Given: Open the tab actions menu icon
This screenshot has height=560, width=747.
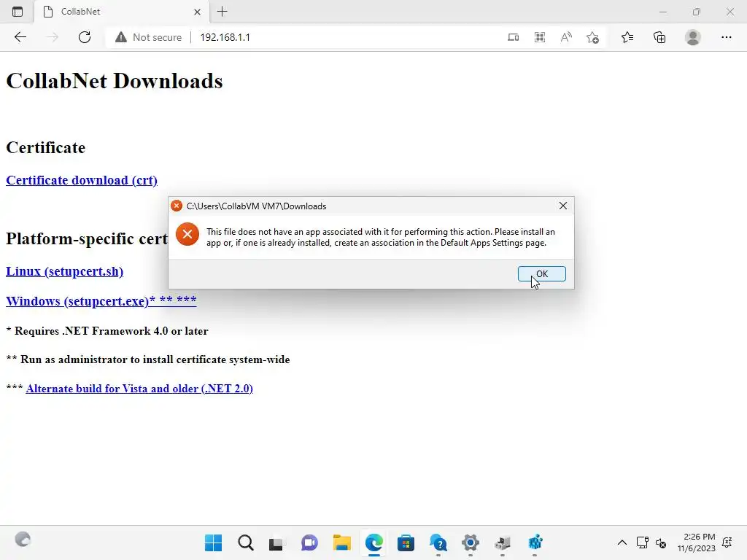Looking at the screenshot, I should click(18, 12).
